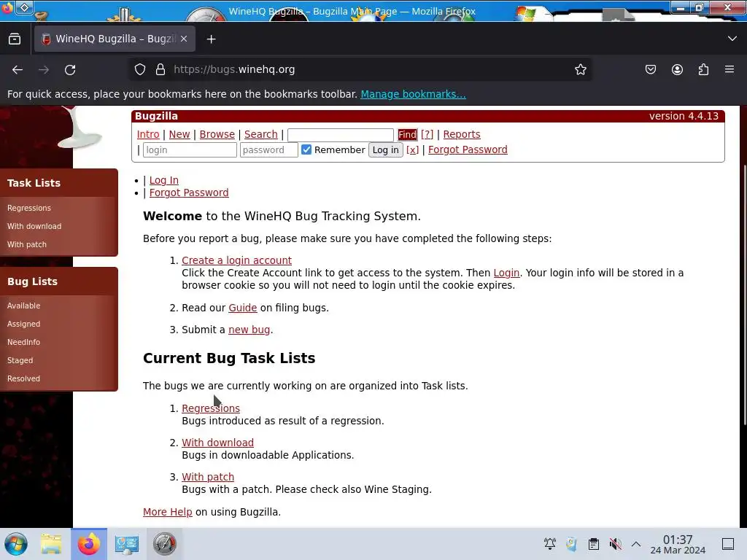Open the Start menu orb
The width and height of the screenshot is (747, 560).
tap(16, 544)
